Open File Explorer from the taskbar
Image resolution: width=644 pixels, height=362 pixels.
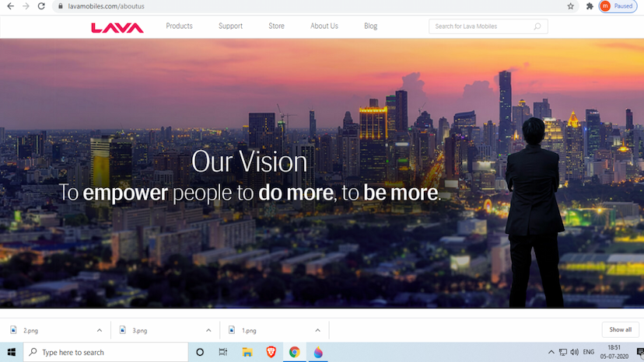pyautogui.click(x=247, y=352)
